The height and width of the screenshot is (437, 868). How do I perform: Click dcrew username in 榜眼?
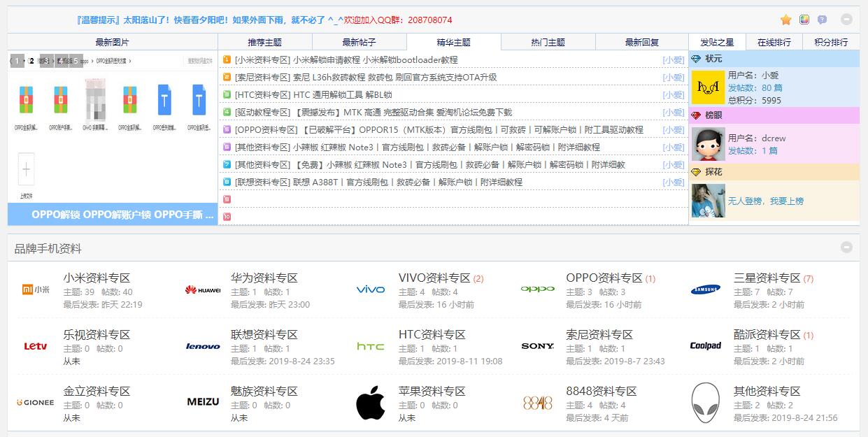[x=774, y=138]
